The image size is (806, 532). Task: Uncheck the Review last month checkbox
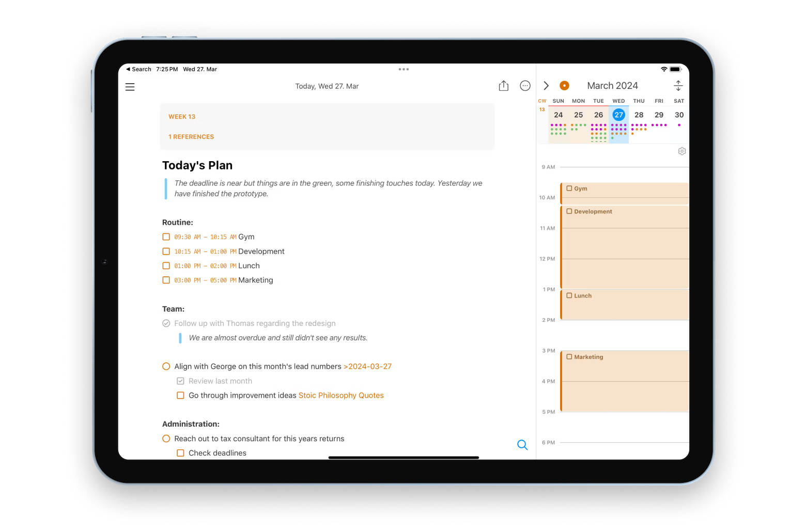tap(180, 381)
